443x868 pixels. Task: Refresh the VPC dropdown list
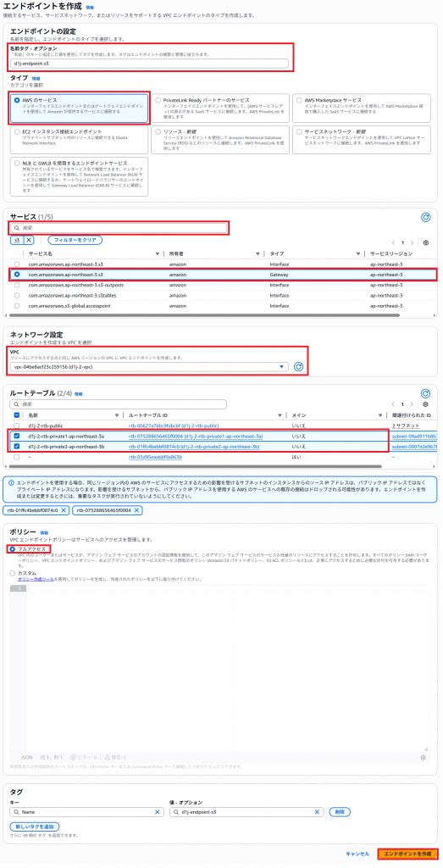point(299,366)
